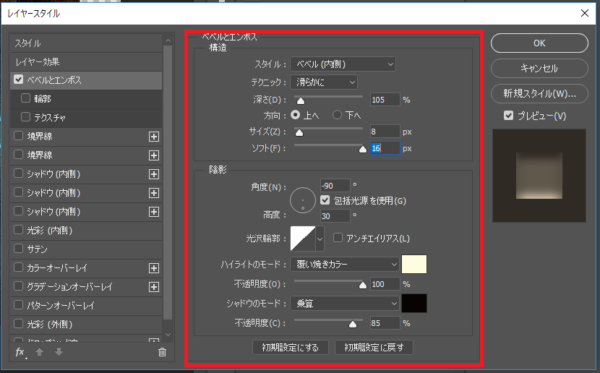Click the サイズ(Z) slider handle

[x=299, y=133]
